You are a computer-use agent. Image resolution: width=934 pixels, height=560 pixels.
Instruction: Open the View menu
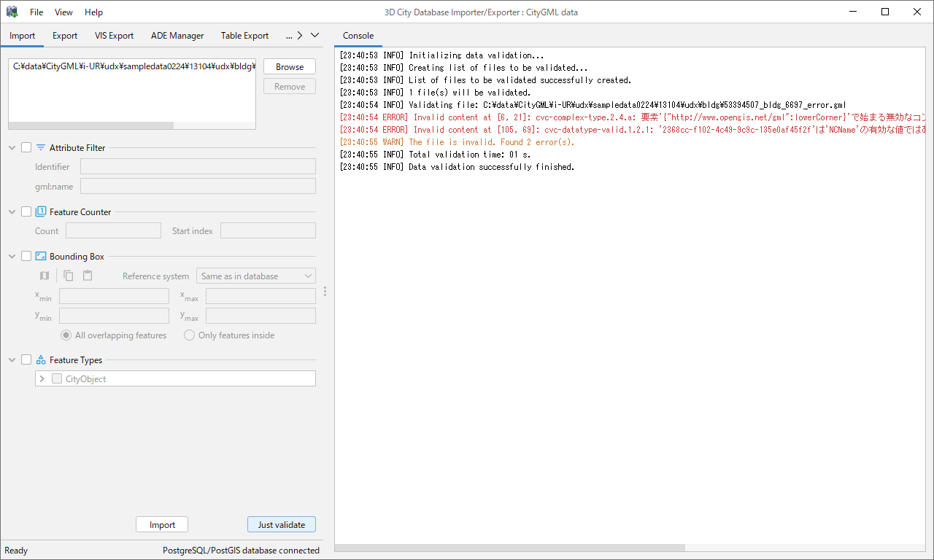[x=63, y=12]
